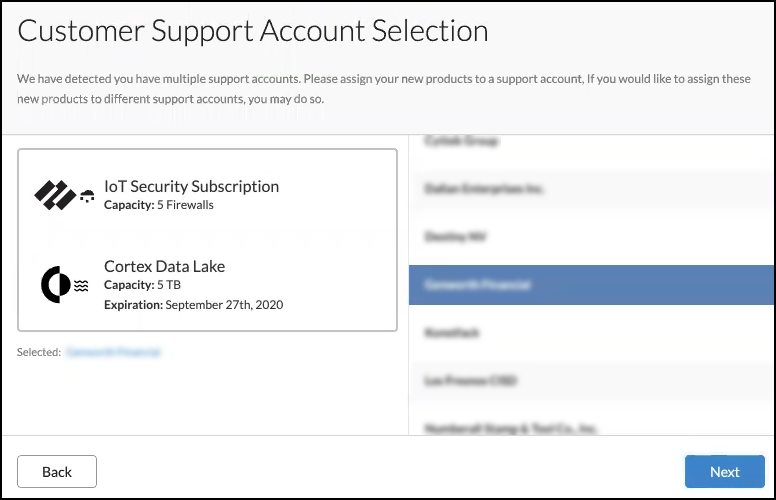Image resolution: width=776 pixels, height=500 pixels.
Task: Click the IoT Security Subscription product logo
Action: click(54, 195)
